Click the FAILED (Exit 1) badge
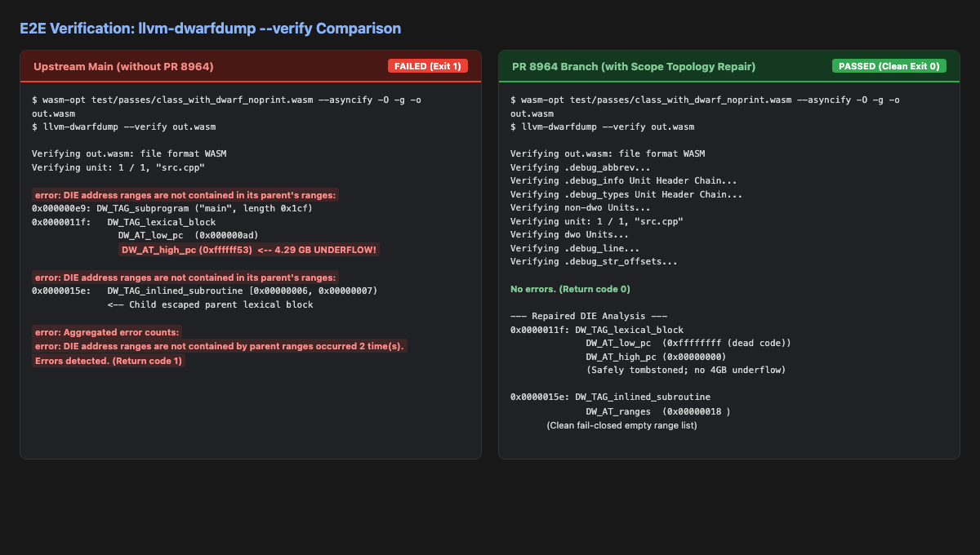 tap(428, 66)
